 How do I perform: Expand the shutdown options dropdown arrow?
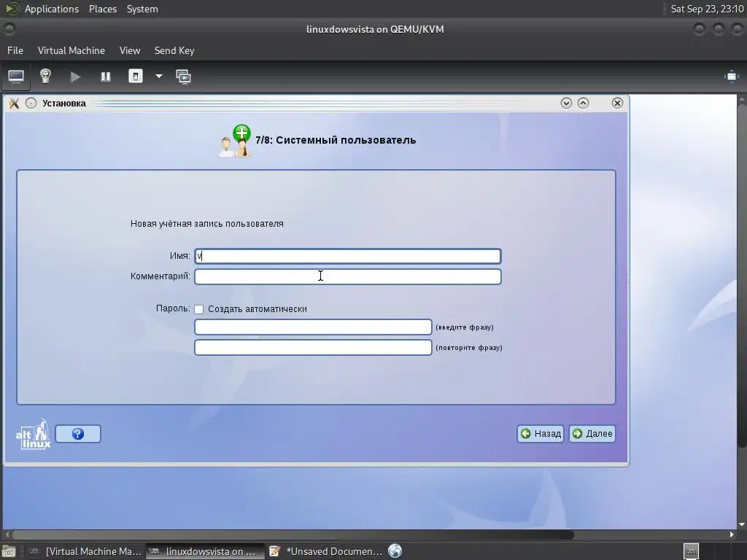tap(158, 76)
